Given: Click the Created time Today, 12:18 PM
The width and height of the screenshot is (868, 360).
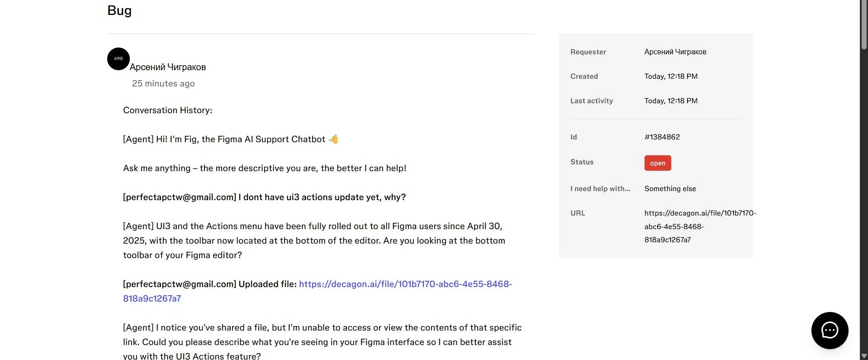Looking at the screenshot, I should (671, 76).
